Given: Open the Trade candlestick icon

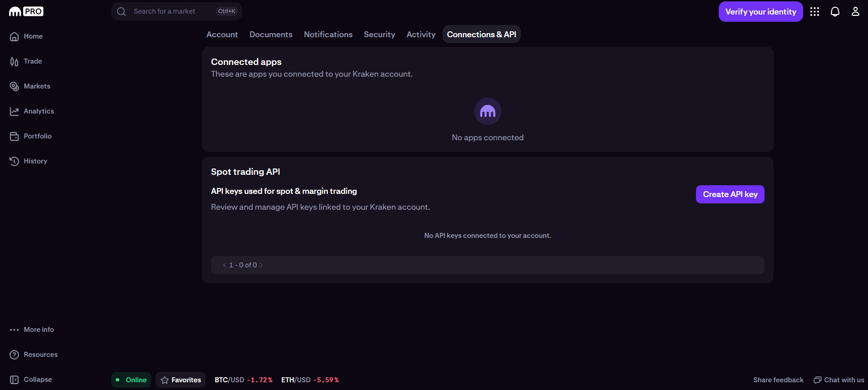Looking at the screenshot, I should click(15, 61).
